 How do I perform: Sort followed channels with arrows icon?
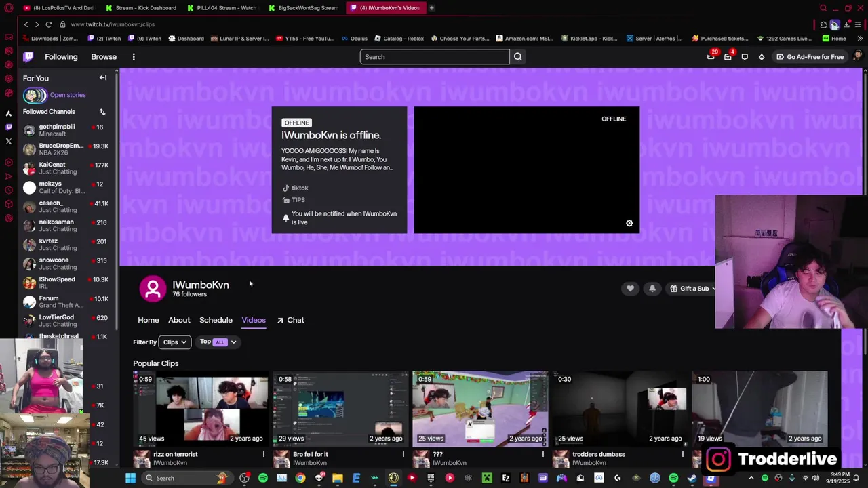tap(102, 112)
